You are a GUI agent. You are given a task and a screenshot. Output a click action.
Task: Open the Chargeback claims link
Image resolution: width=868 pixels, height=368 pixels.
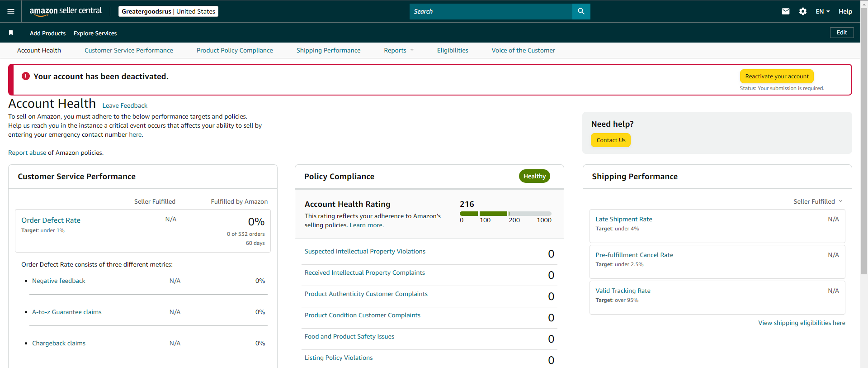[59, 343]
